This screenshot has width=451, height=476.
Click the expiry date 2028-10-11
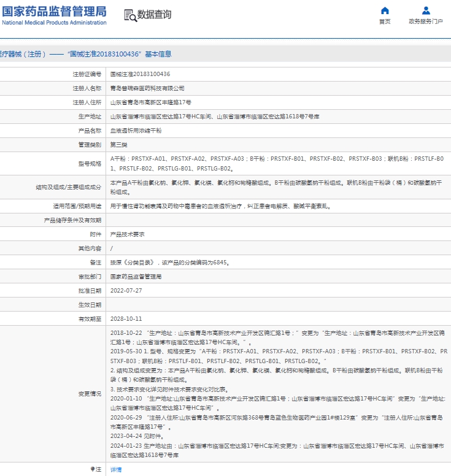tap(126, 319)
